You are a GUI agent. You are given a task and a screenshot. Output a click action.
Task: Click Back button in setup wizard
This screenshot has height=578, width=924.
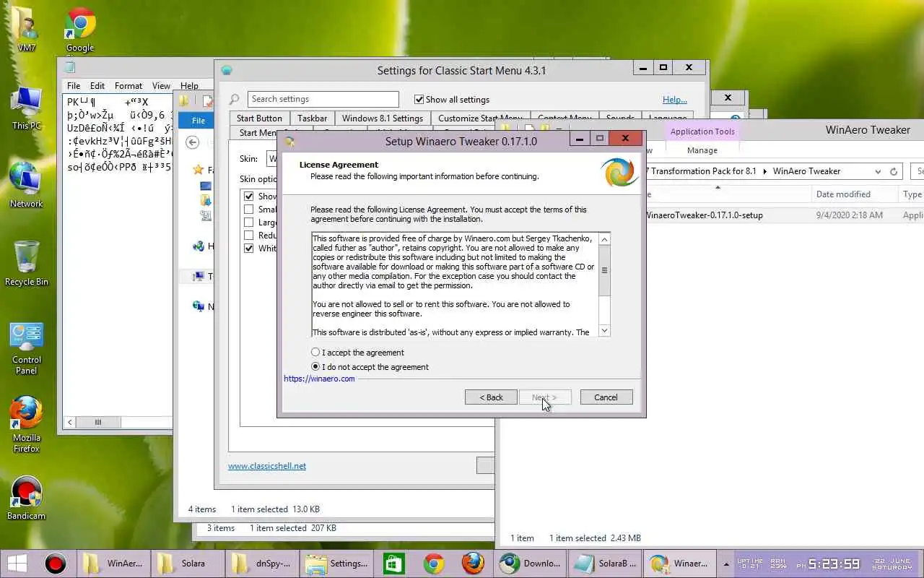coord(491,397)
